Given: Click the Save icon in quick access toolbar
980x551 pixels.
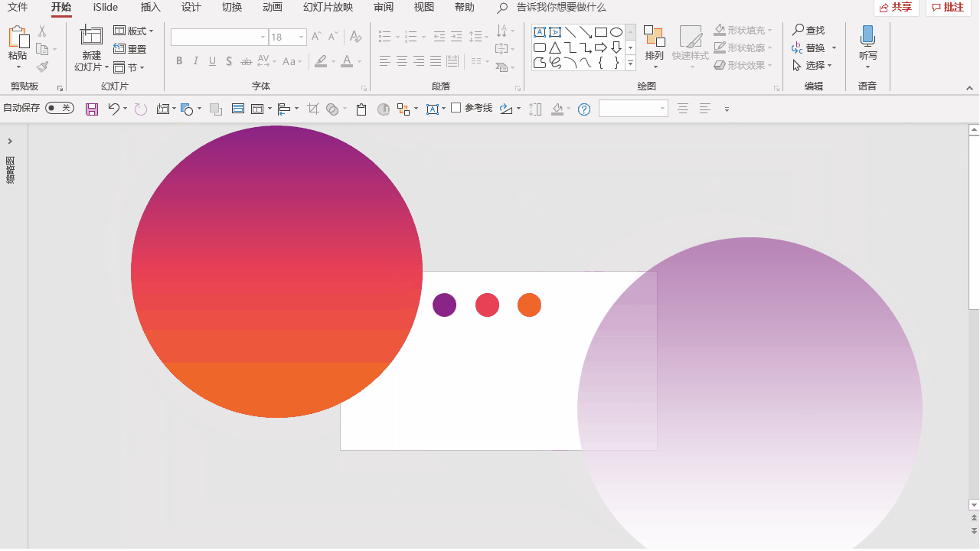Looking at the screenshot, I should 92,109.
